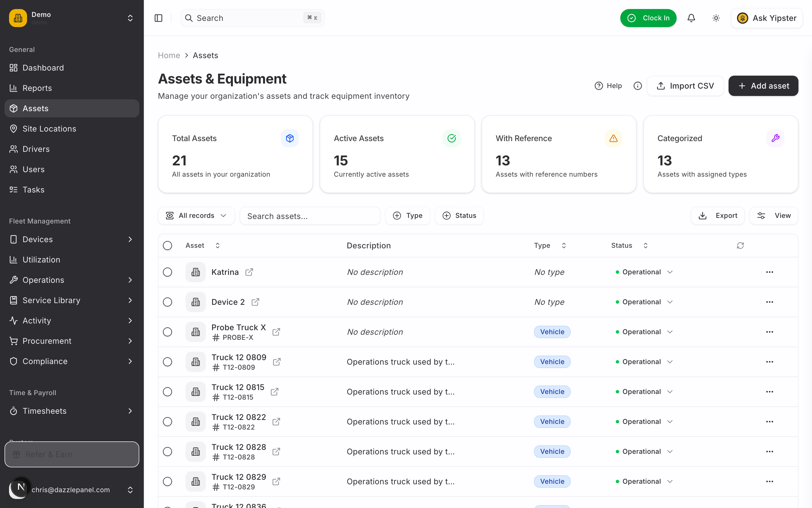812x508 pixels.
Task: Click the info circle icon beside Help
Action: 637,86
